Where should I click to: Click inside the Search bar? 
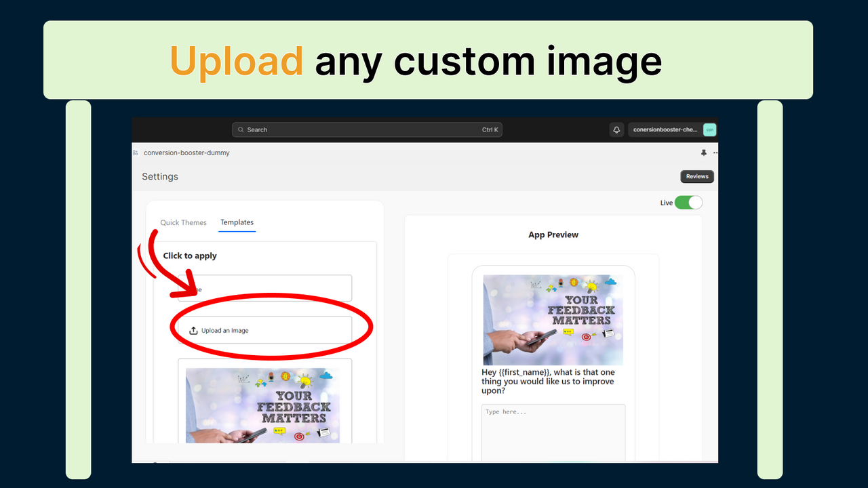(366, 129)
